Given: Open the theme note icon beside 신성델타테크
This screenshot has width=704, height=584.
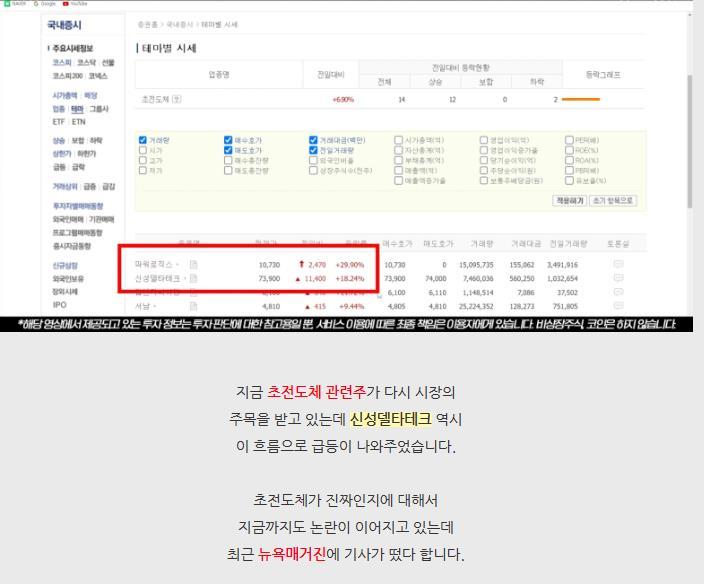Looking at the screenshot, I should [x=194, y=278].
